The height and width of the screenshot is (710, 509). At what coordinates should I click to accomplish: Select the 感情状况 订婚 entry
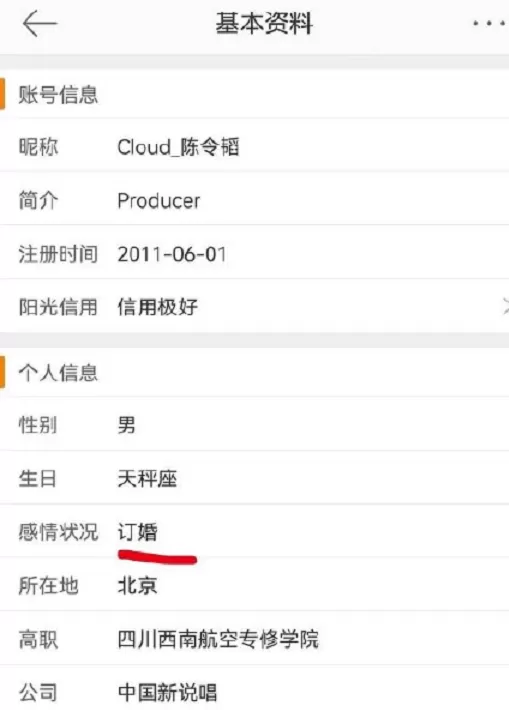click(254, 532)
